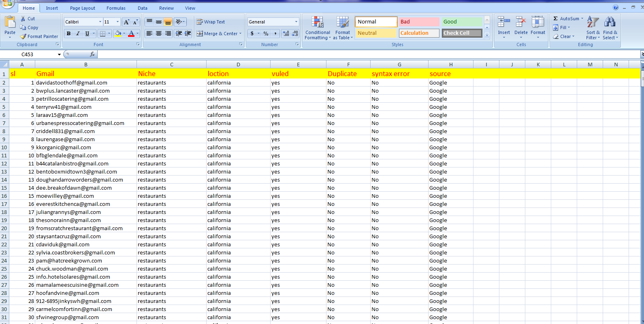Click the Find & Select binoculars icon

[x=610, y=22]
